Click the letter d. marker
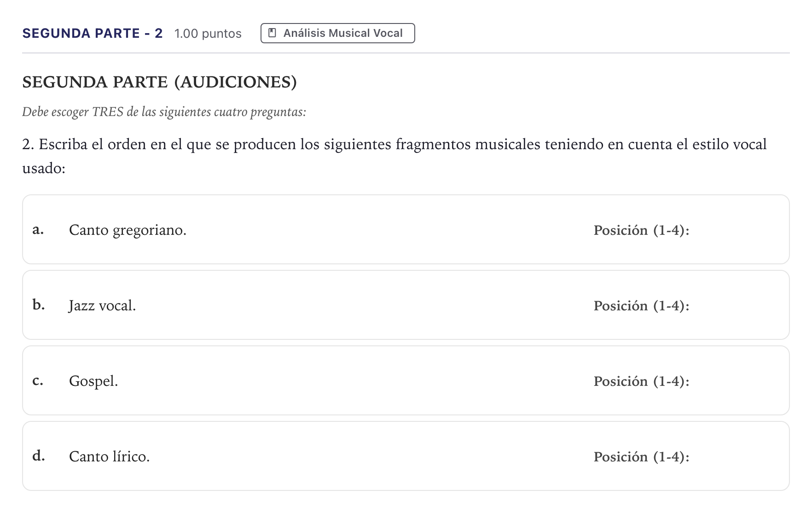Image resolution: width=812 pixels, height=513 pixels. point(39,455)
